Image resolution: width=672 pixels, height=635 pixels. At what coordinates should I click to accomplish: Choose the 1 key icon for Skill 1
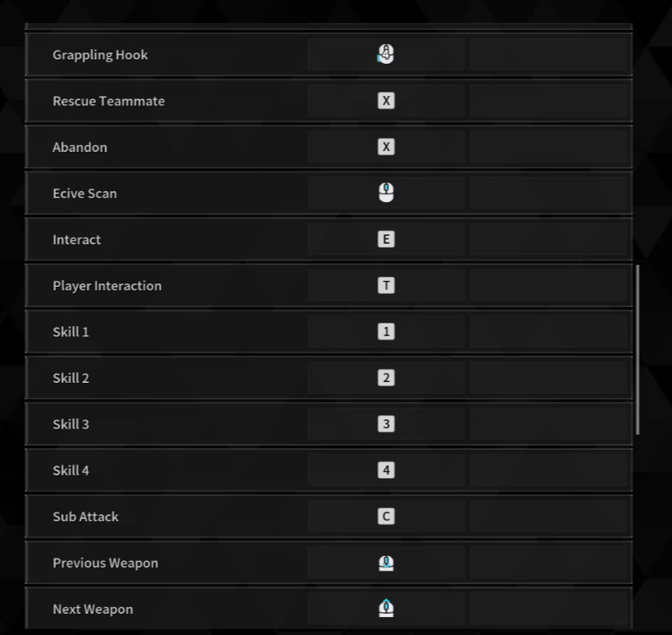tap(386, 332)
